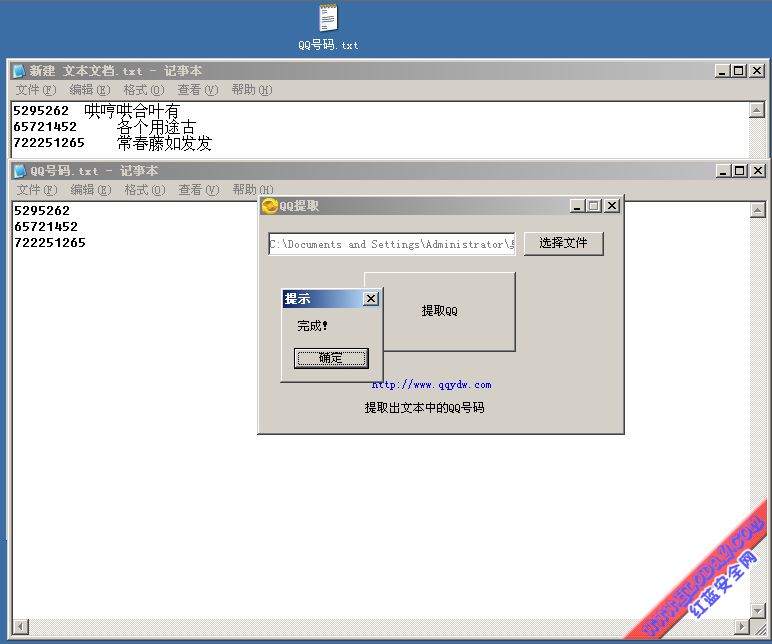The height and width of the screenshot is (644, 772).
Task: Click line 5295262 in QQ号码.txt text
Action: [42, 211]
